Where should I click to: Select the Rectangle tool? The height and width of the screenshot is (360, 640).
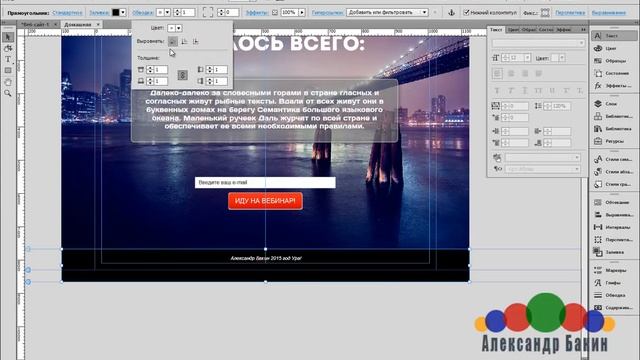coord(8,71)
